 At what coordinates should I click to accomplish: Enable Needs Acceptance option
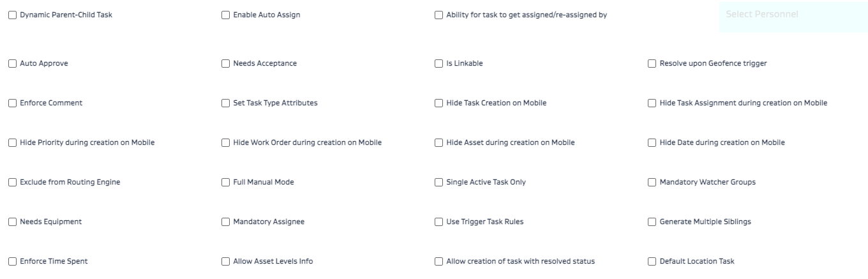[x=225, y=63]
